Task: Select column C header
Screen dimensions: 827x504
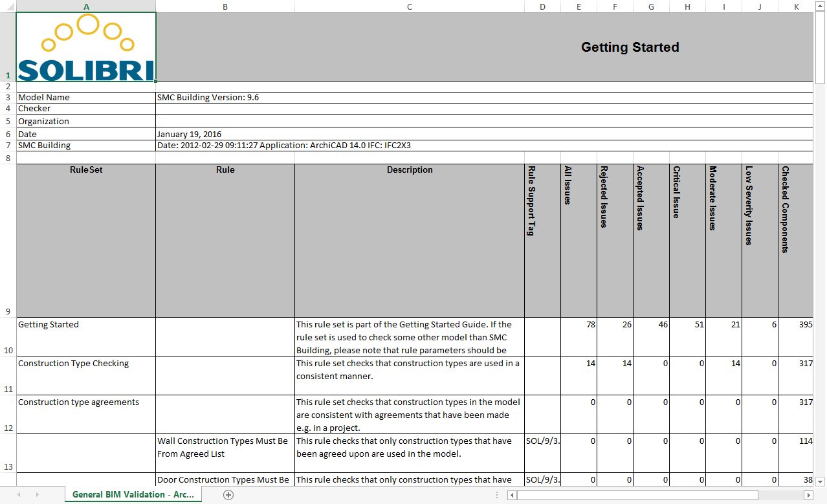Action: click(410, 6)
